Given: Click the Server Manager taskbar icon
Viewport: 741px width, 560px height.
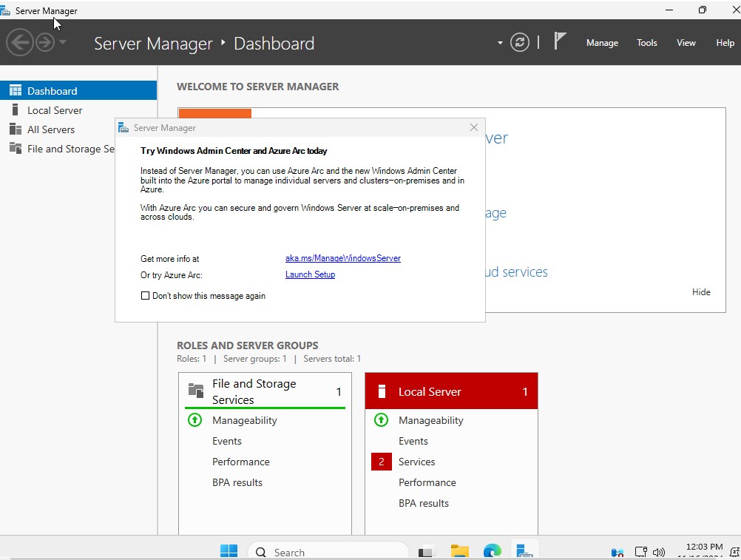Looking at the screenshot, I should [524, 551].
